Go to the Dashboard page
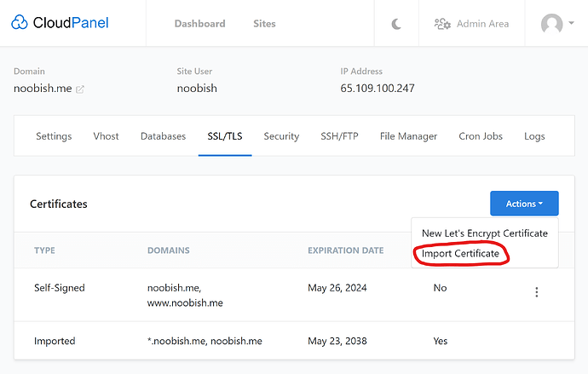Viewport: 588px width, 374px height. tap(200, 24)
